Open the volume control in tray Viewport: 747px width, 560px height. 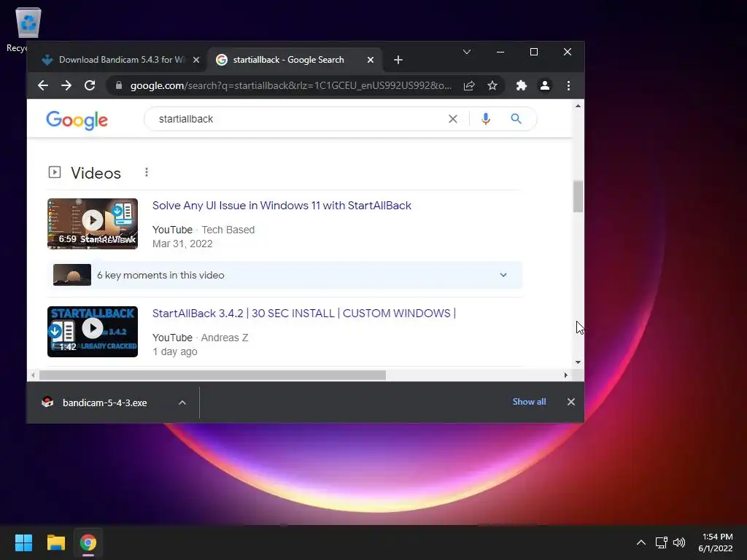[x=679, y=542]
